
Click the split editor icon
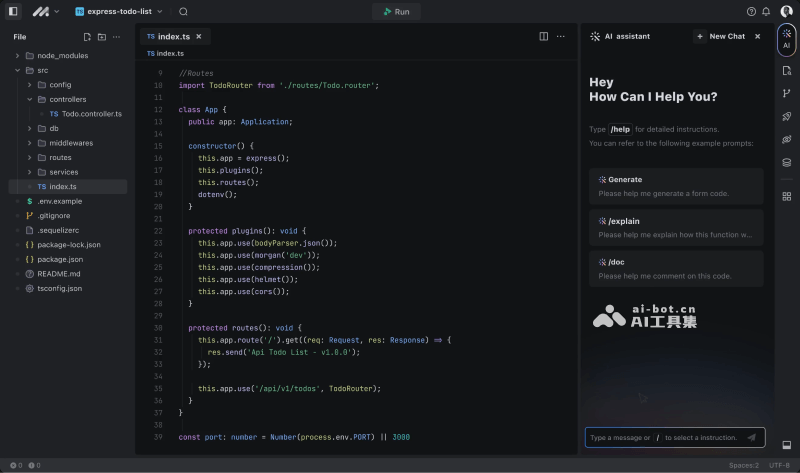click(x=544, y=36)
